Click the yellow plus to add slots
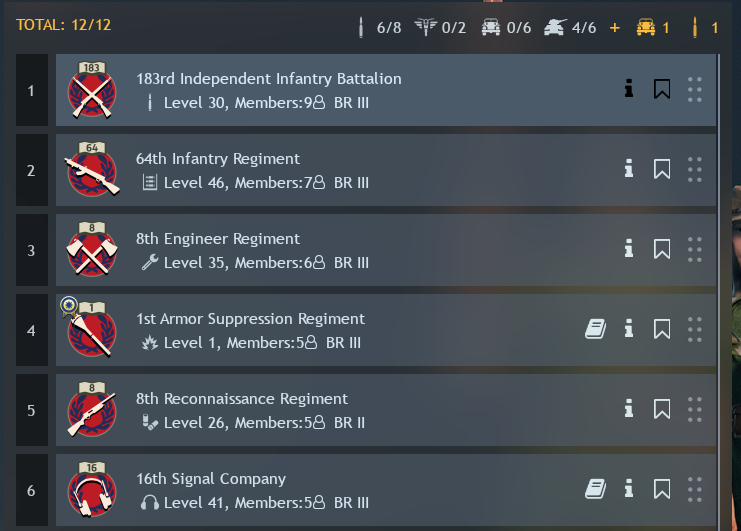The height and width of the screenshot is (531, 741). pyautogui.click(x=614, y=28)
